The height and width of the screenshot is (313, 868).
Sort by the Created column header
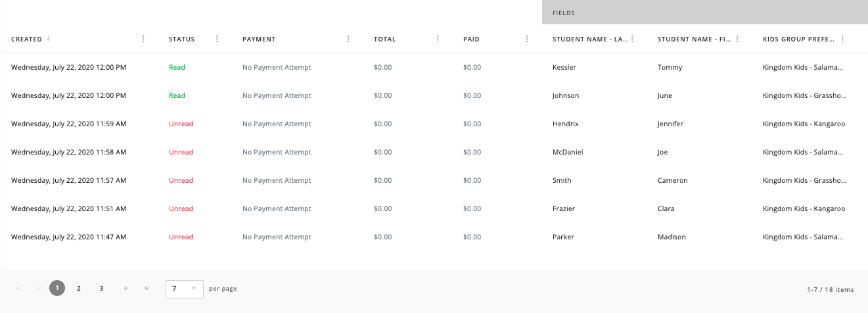(27, 39)
